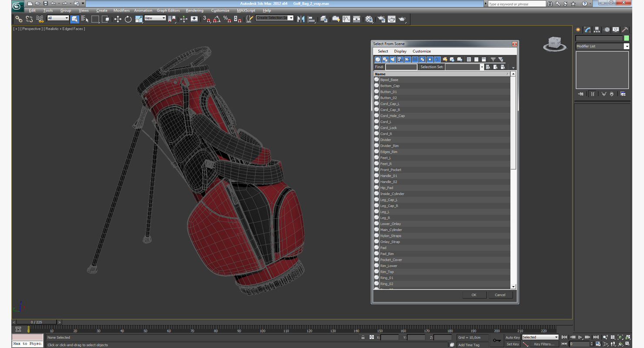Select Main_Cylinder in the object list
Screen dimensions: 644x348
(x=391, y=230)
